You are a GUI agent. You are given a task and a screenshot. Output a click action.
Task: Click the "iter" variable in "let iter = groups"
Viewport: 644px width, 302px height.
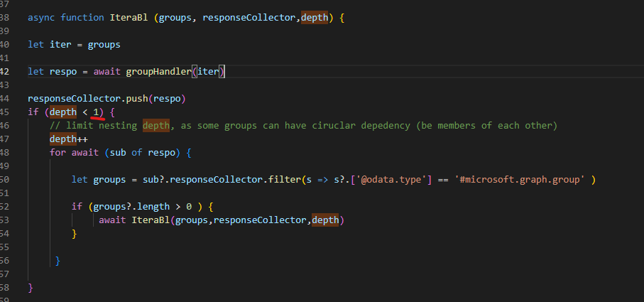[60, 44]
